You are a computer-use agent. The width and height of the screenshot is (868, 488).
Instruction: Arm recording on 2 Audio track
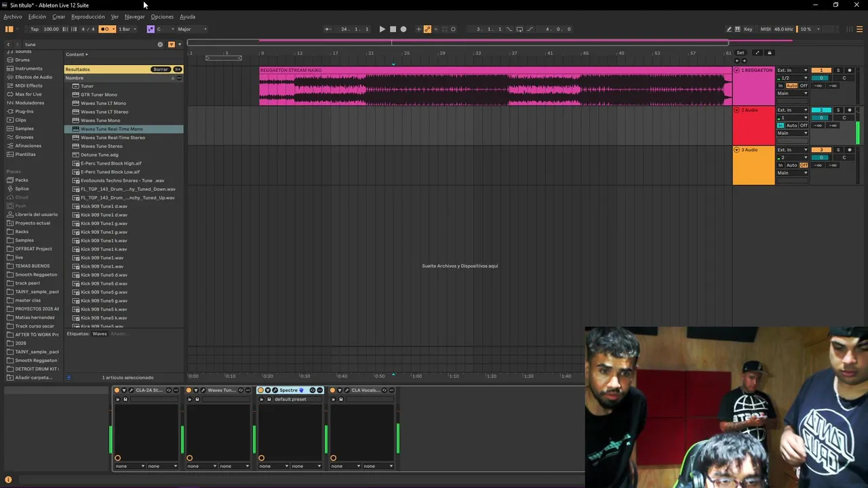tap(849, 110)
